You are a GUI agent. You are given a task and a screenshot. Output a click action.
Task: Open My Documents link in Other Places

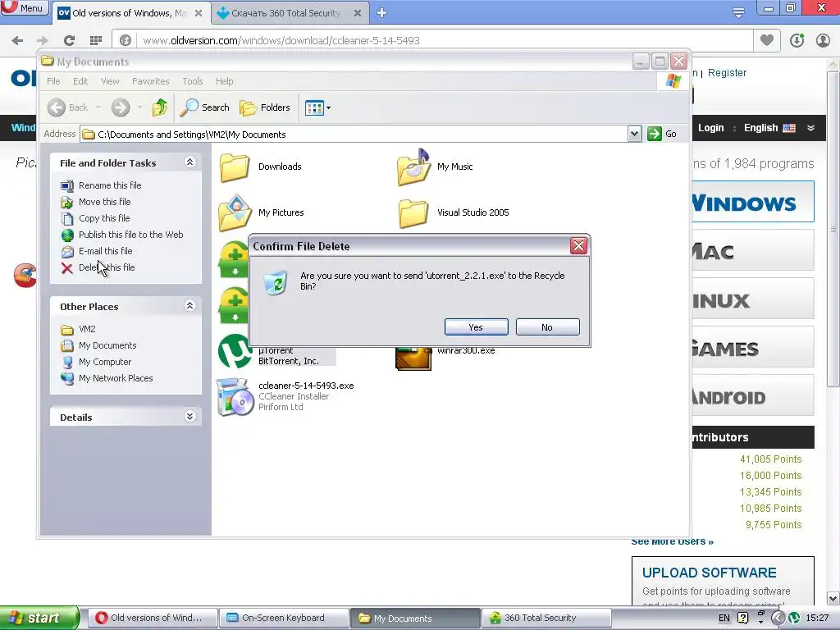[107, 345]
